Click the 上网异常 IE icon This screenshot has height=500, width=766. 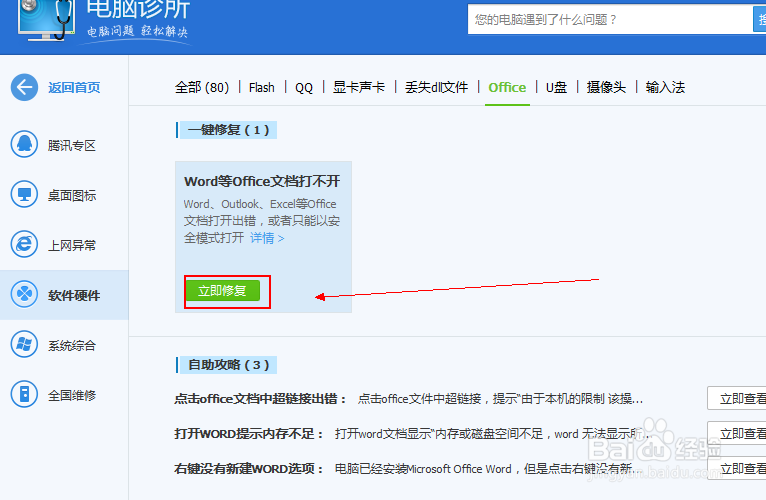pos(24,244)
